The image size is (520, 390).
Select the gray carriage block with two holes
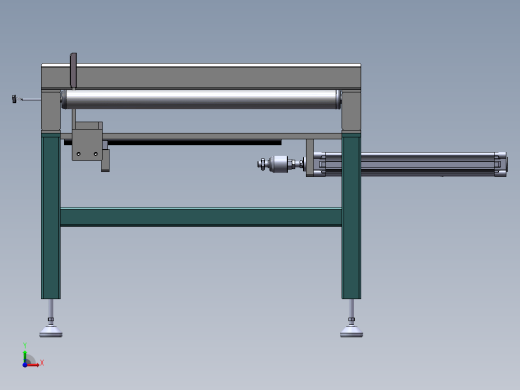[87, 145]
